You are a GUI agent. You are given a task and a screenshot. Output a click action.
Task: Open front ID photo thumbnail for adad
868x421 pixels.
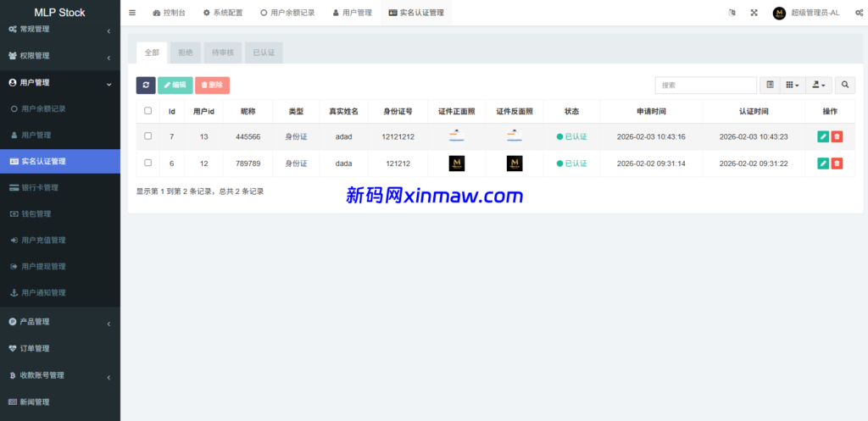[x=457, y=136]
